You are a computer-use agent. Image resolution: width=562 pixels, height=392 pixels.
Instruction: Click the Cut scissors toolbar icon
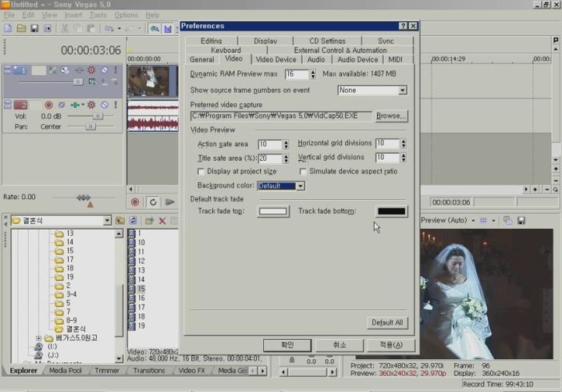(65, 28)
